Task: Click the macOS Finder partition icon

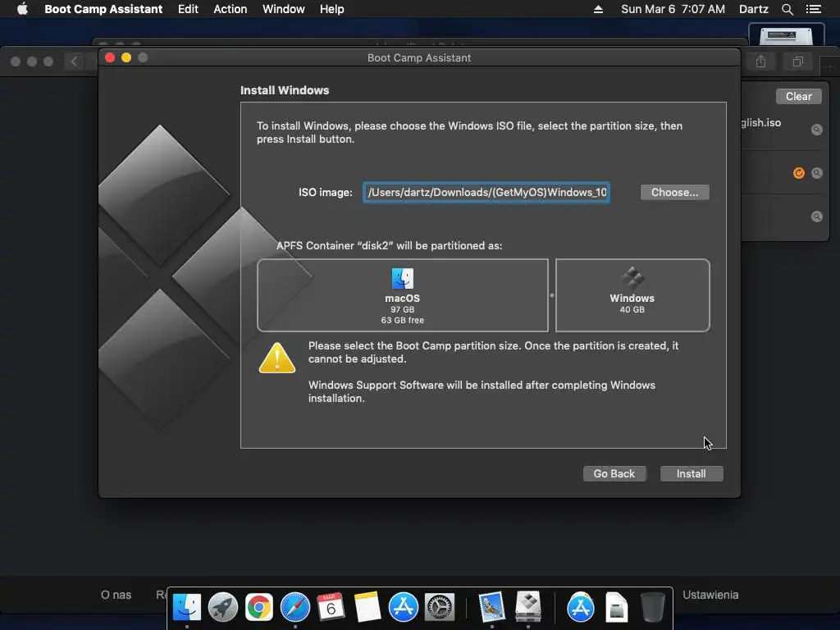Action: click(402, 279)
